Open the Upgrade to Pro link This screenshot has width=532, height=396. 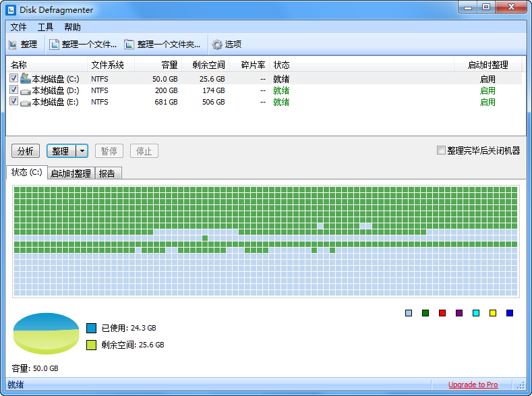473,385
